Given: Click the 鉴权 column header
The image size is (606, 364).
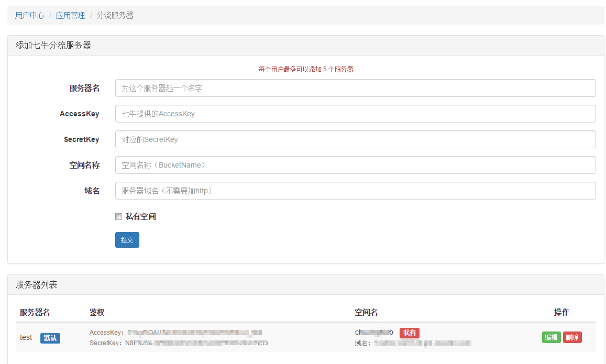Looking at the screenshot, I should pos(97,312).
